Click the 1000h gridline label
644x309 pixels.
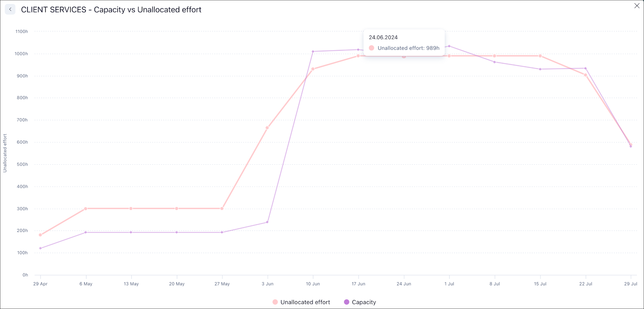coord(21,53)
